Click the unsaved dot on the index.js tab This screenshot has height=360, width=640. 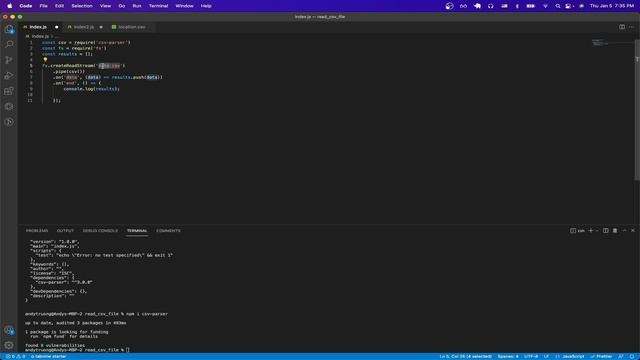click(x=56, y=27)
